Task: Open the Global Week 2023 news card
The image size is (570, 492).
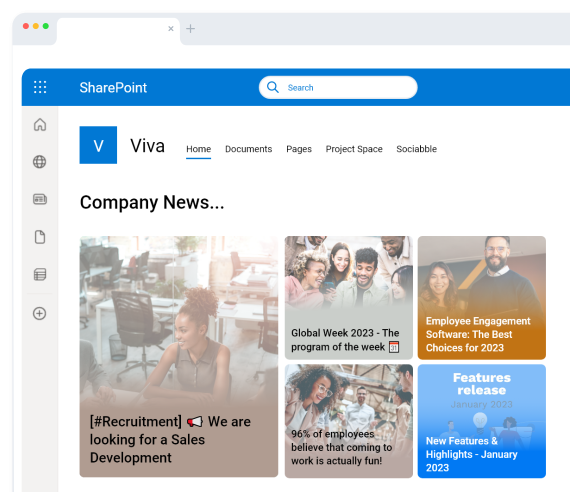Action: (349, 298)
